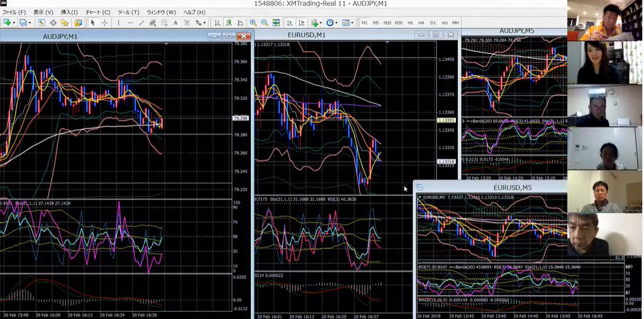Open the ヘルプ (H) menu
The height and width of the screenshot is (319, 644).
(194, 13)
